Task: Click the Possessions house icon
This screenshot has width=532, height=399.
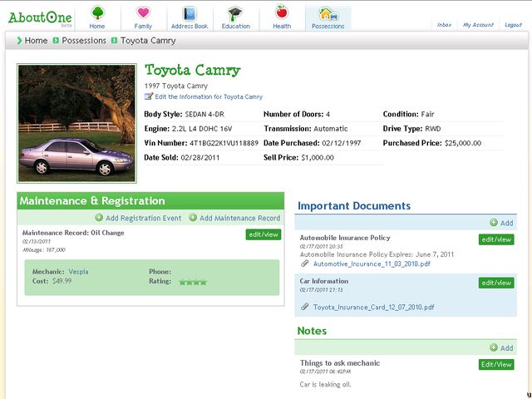Action: [328, 14]
